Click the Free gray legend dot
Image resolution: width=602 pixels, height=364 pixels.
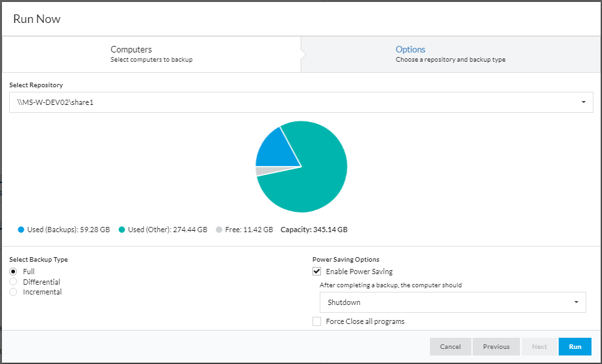pos(219,230)
